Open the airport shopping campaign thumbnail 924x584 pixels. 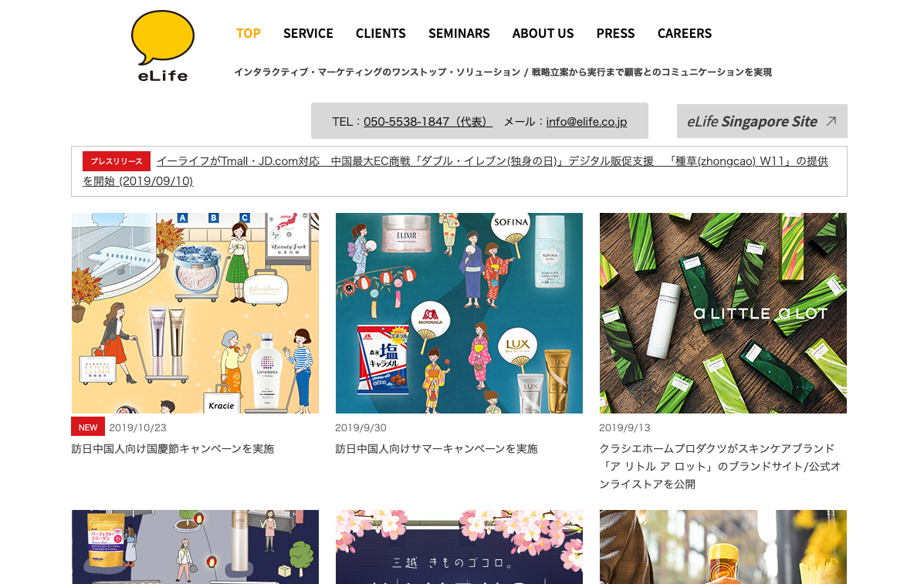[195, 313]
